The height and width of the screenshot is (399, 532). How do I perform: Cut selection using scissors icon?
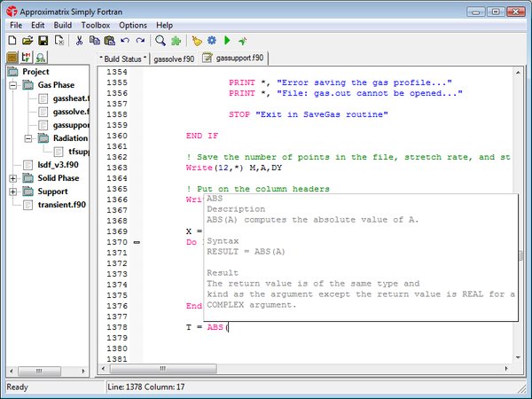[x=79, y=41]
